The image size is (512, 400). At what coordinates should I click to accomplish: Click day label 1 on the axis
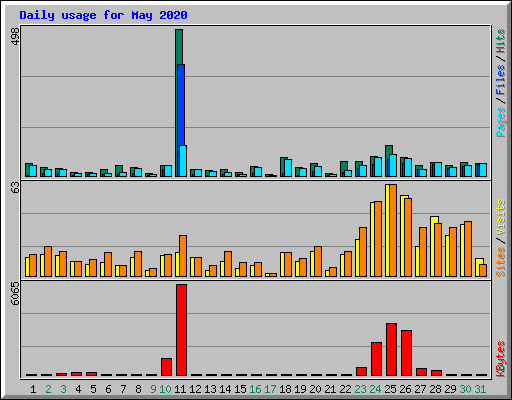tap(33, 389)
